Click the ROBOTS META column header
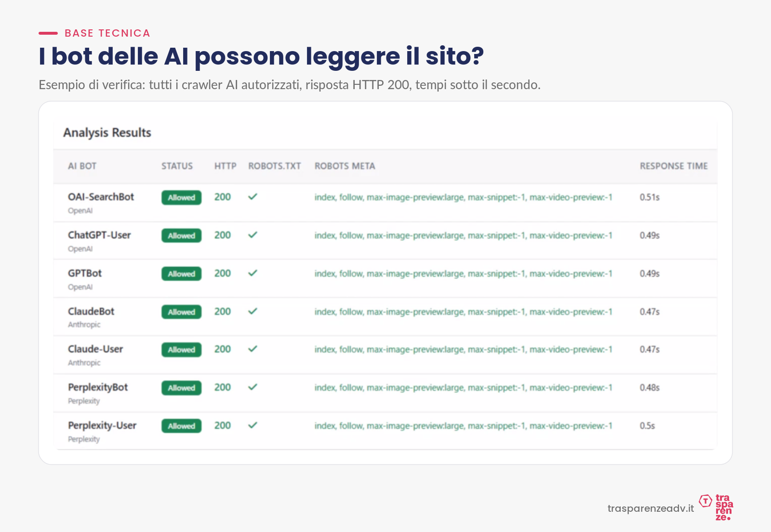The width and height of the screenshot is (771, 532). click(x=345, y=166)
